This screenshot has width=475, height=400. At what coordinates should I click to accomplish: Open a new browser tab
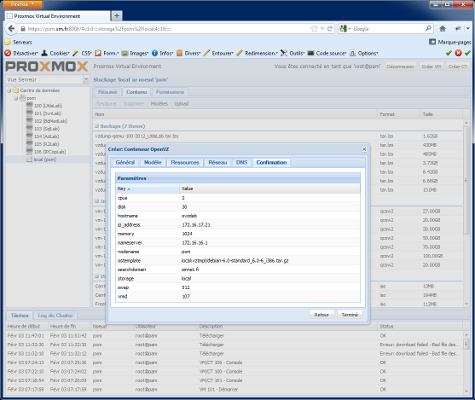pyautogui.click(x=117, y=15)
